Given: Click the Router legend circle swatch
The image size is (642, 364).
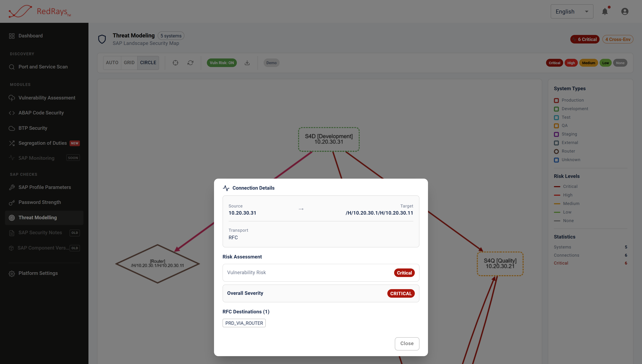Looking at the screenshot, I should click(x=556, y=152).
